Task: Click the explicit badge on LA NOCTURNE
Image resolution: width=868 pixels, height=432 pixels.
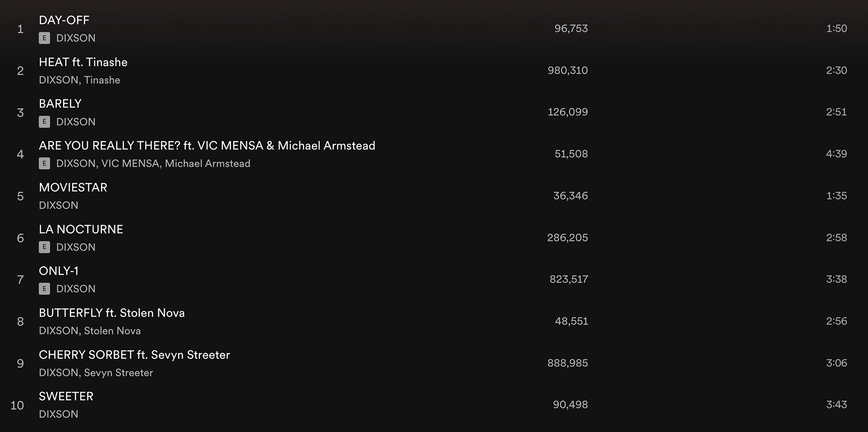Action: pos(44,247)
